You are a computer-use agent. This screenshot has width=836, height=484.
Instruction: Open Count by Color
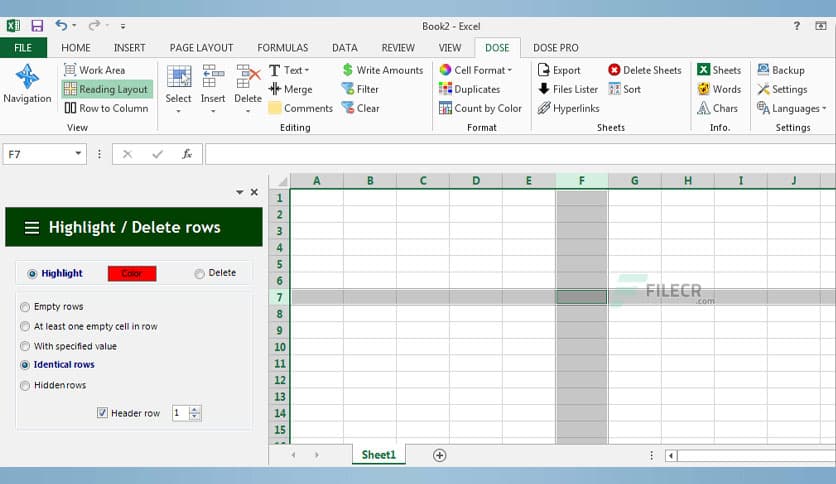(x=480, y=108)
